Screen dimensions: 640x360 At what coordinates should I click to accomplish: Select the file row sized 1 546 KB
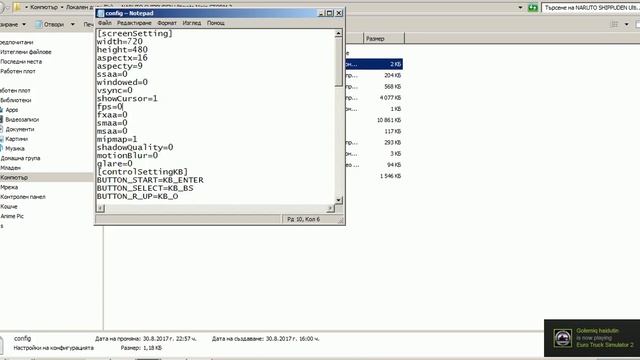(x=374, y=176)
